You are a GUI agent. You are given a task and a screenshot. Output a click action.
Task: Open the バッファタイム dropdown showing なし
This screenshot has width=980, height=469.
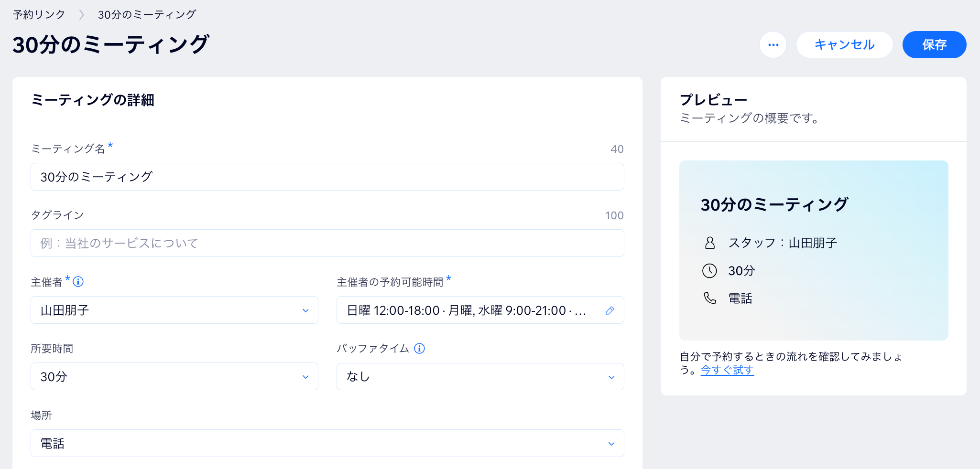pyautogui.click(x=480, y=376)
